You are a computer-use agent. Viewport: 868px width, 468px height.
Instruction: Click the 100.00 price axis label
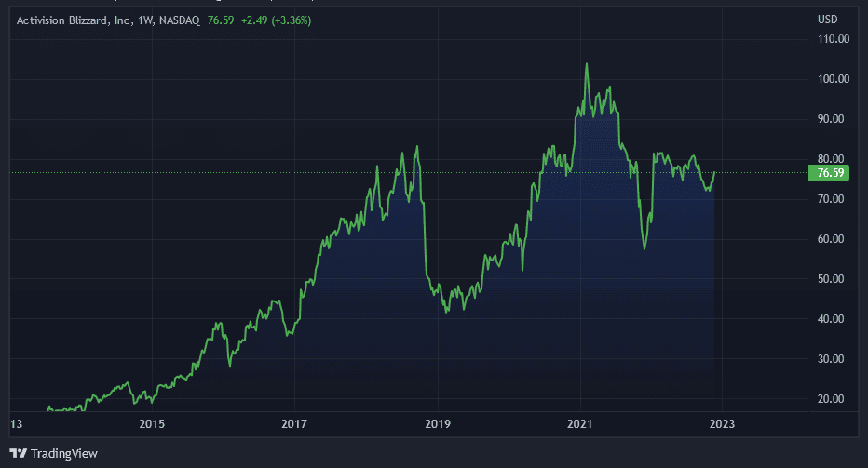pos(832,79)
